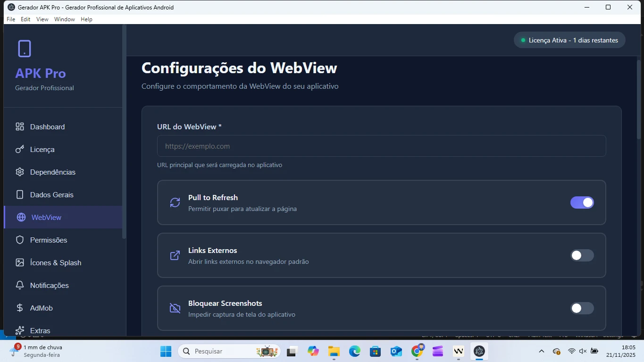Select the WebView sidebar item
Screen dimensions: 644x362
coord(46,217)
